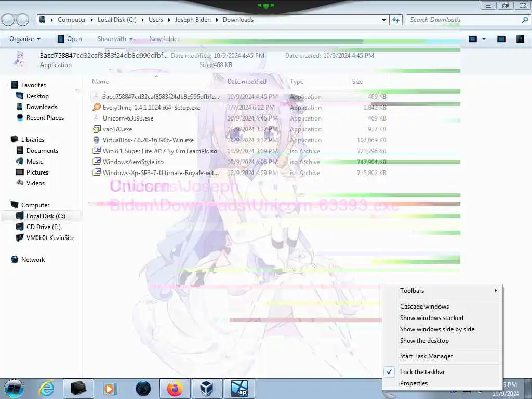
Task: Select Downloads in the navigation pane
Action: point(42,107)
